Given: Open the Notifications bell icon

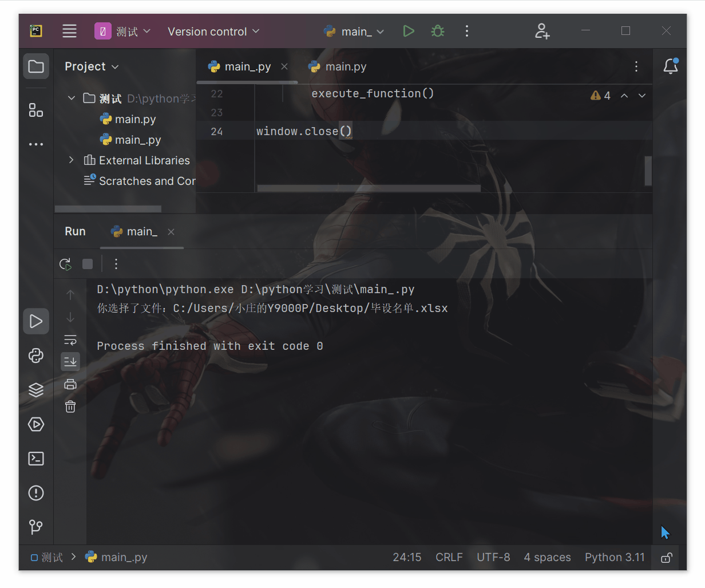Looking at the screenshot, I should [x=671, y=66].
